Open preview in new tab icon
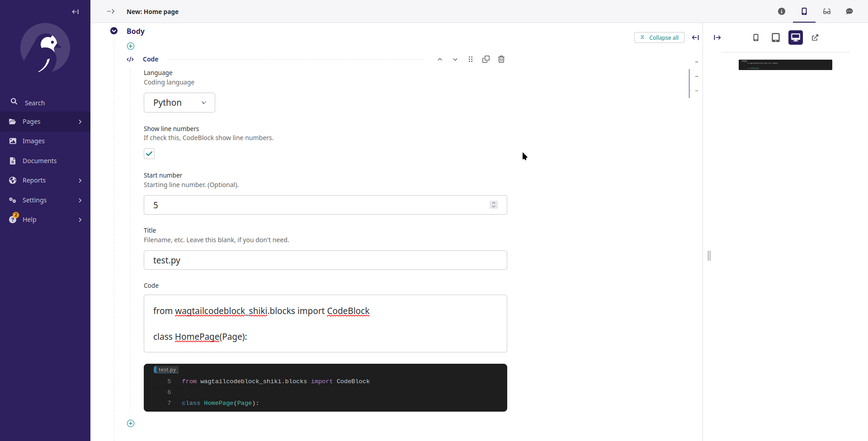 pos(815,38)
